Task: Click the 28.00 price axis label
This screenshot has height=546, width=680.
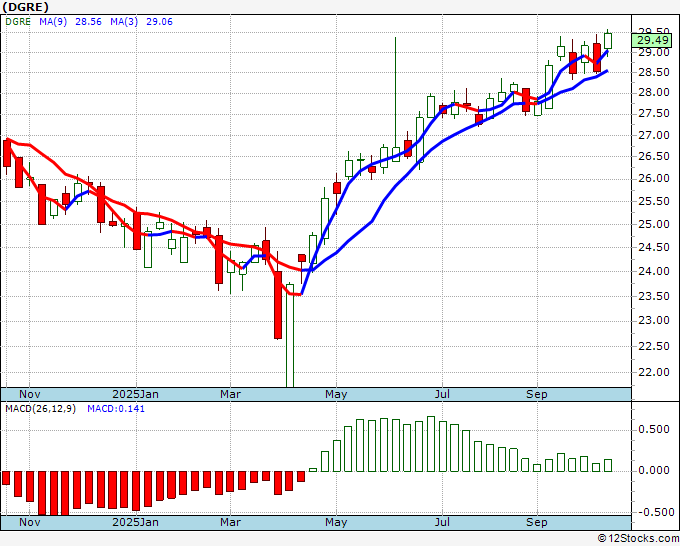Action: (x=654, y=93)
